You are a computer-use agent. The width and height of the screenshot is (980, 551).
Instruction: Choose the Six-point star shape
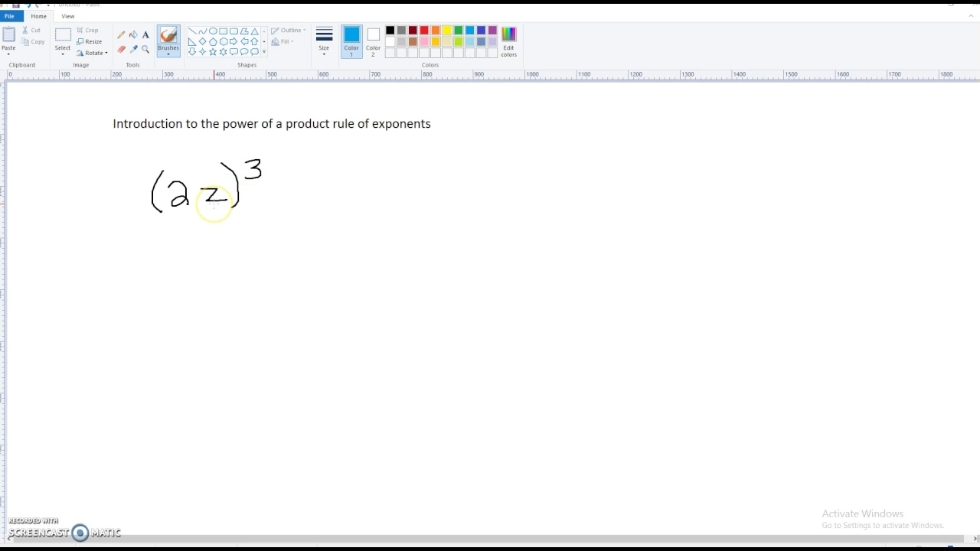coord(224,51)
